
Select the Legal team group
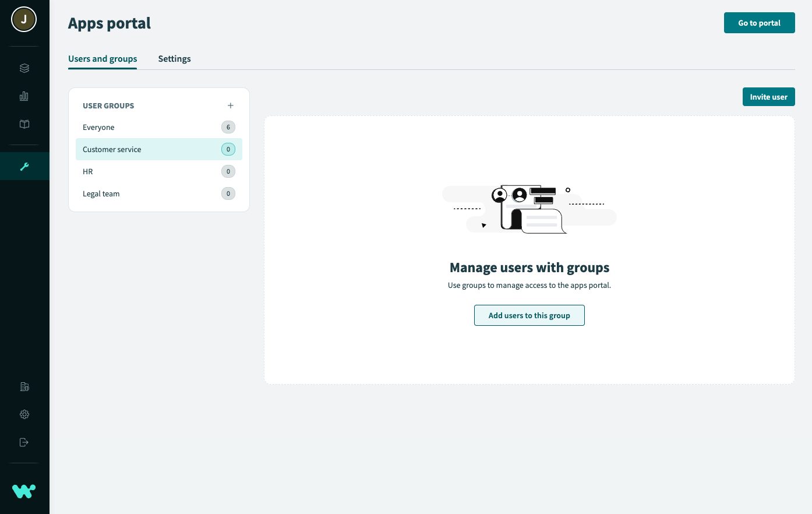pyautogui.click(x=101, y=194)
